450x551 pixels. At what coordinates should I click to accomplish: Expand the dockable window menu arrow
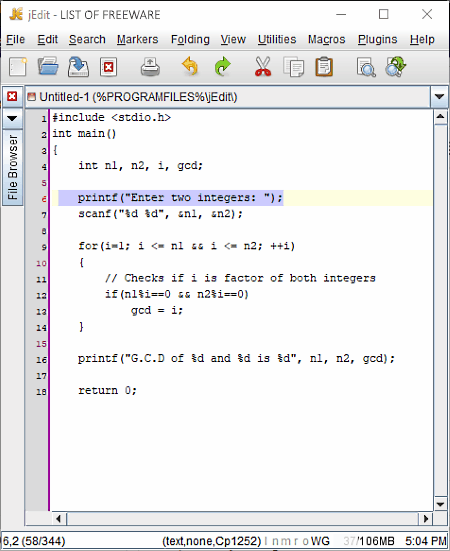[x=12, y=118]
